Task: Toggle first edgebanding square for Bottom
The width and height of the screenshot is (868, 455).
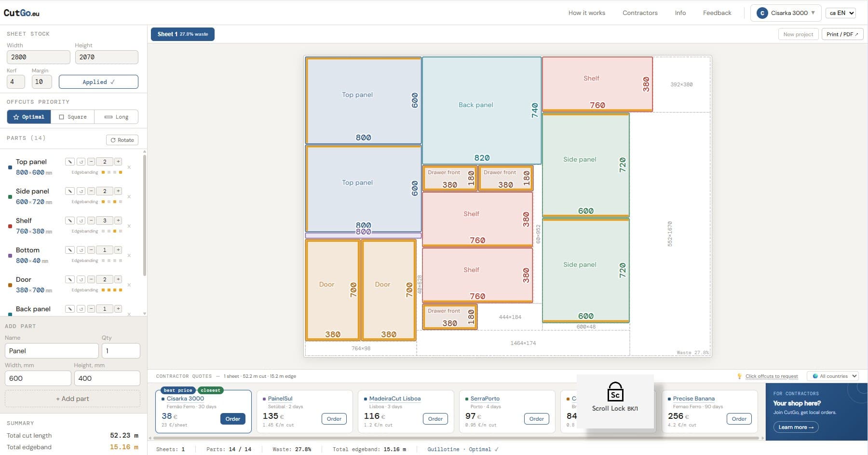Action: click(103, 261)
